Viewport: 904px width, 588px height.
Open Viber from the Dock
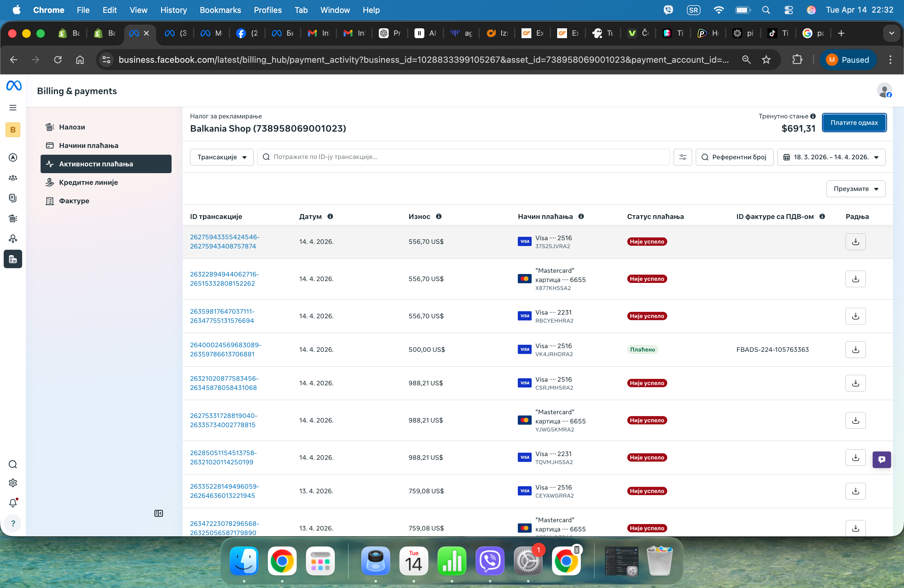click(x=490, y=561)
